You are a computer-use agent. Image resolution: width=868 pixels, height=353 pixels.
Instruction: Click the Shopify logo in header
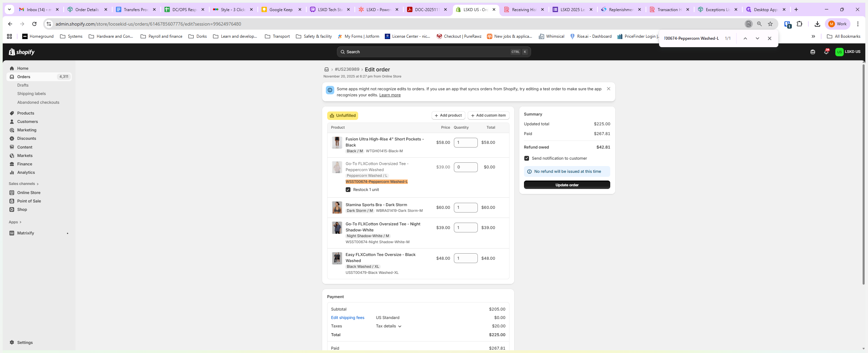point(22,52)
